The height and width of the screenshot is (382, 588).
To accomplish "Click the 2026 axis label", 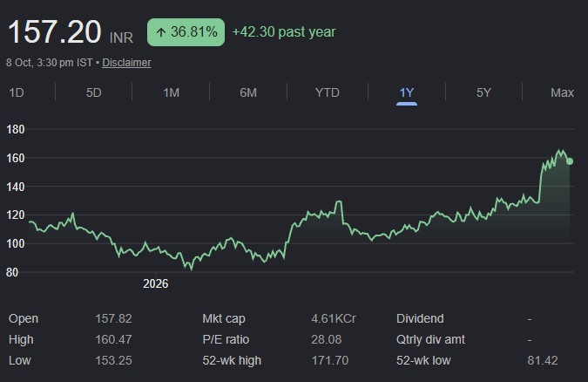I will tap(156, 283).
